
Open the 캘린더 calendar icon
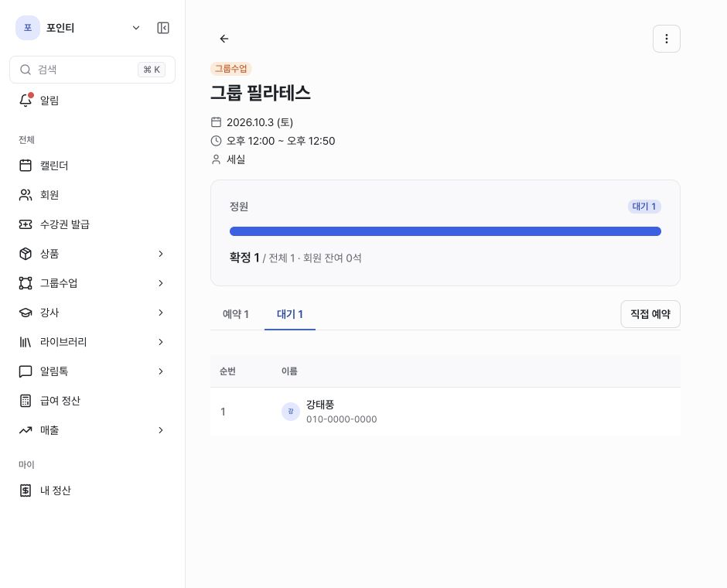(x=26, y=166)
